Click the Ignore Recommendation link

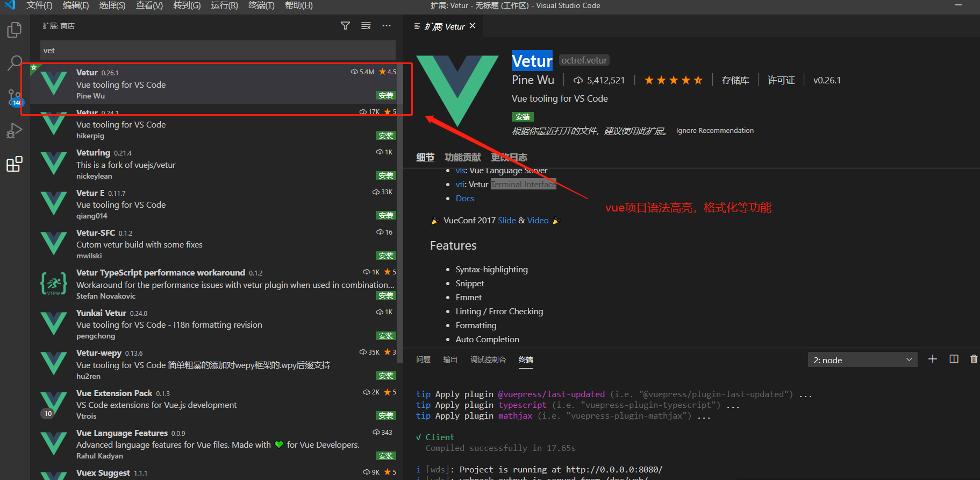point(714,131)
